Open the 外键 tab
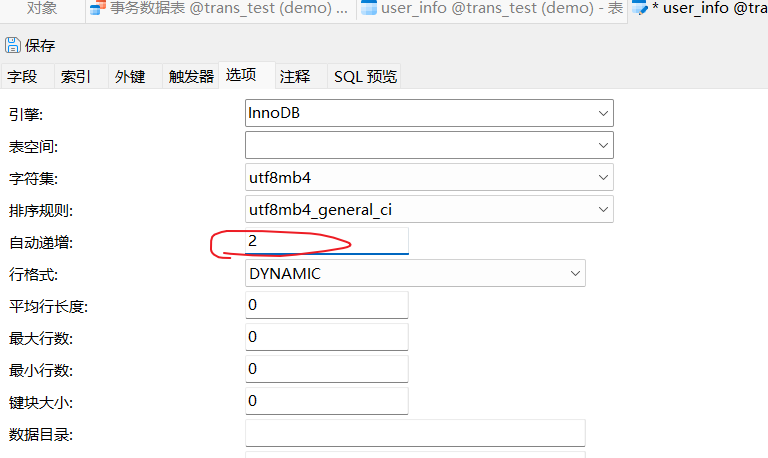The image size is (768, 458). [x=130, y=76]
